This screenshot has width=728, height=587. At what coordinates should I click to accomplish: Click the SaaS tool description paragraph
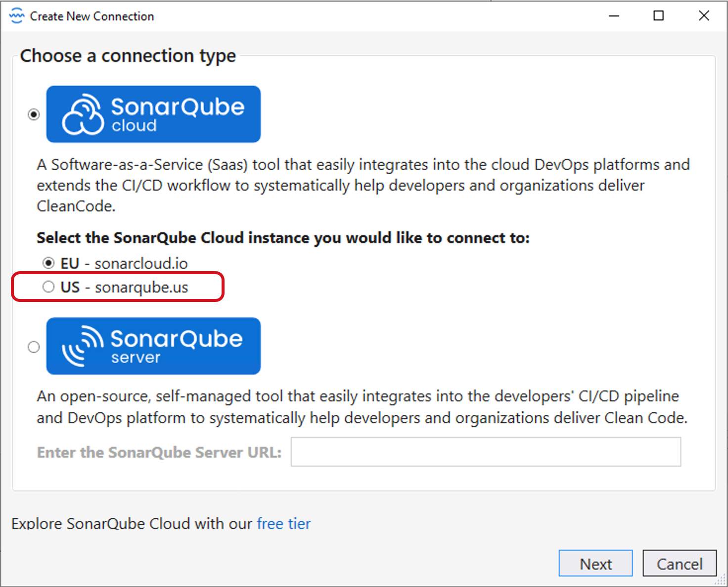(363, 185)
